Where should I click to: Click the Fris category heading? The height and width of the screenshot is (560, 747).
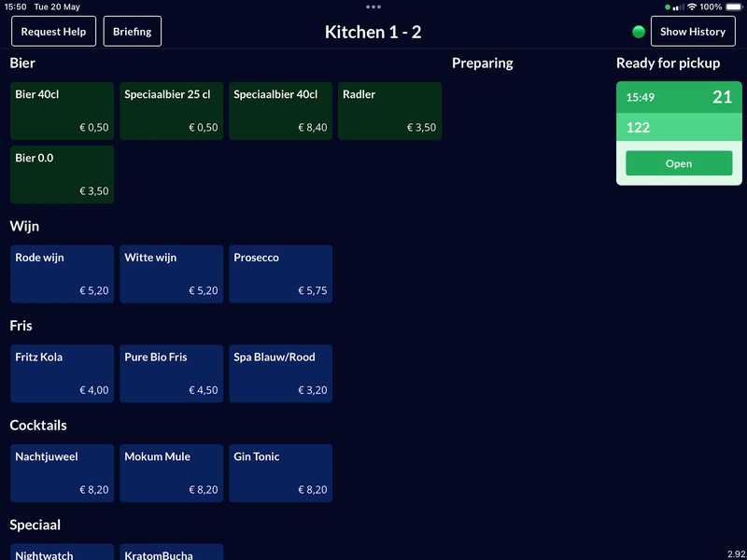point(21,326)
